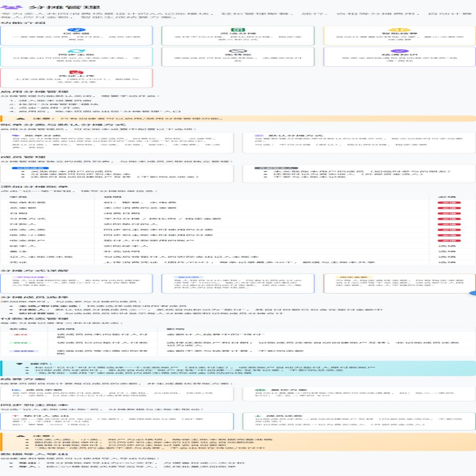Click the 智能结算 balance scale icon
Viewport: 476px width, 476px height.
pos(400,30)
